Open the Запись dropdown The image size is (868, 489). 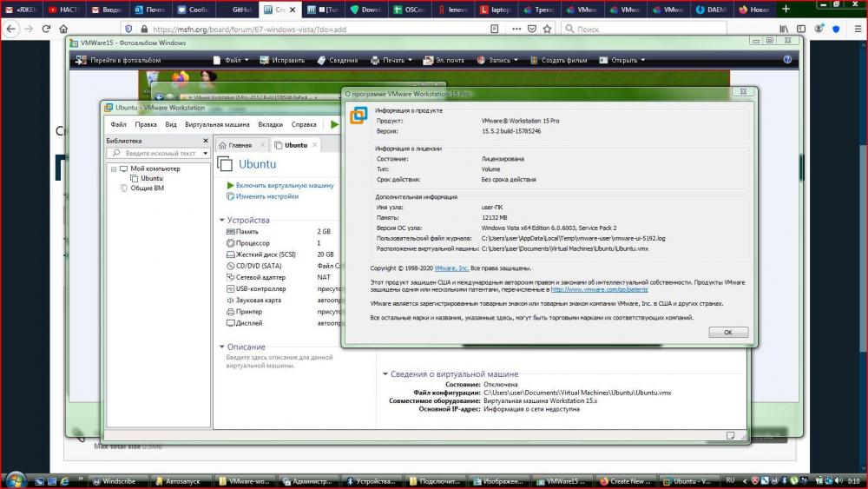(497, 60)
